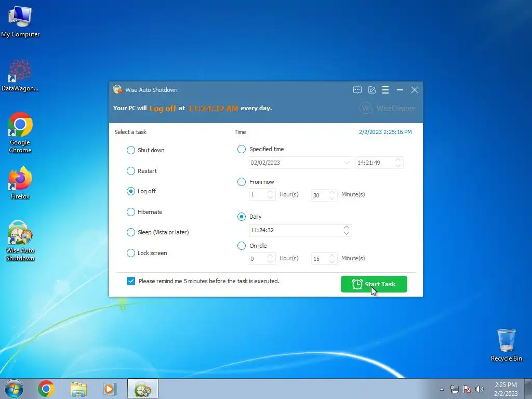Close the Wise Auto Shutdown window
The image size is (532, 399).
415,90
